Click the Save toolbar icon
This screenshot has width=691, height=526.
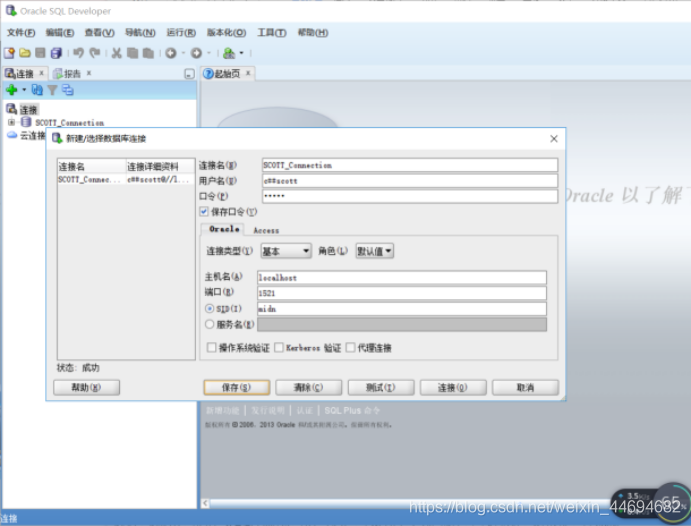click(40, 53)
